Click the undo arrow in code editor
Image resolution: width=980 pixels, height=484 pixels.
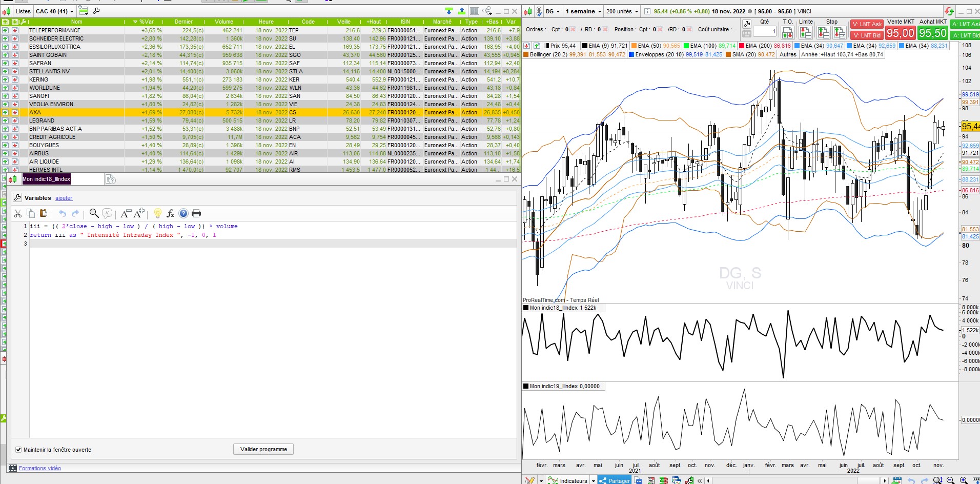(63, 214)
